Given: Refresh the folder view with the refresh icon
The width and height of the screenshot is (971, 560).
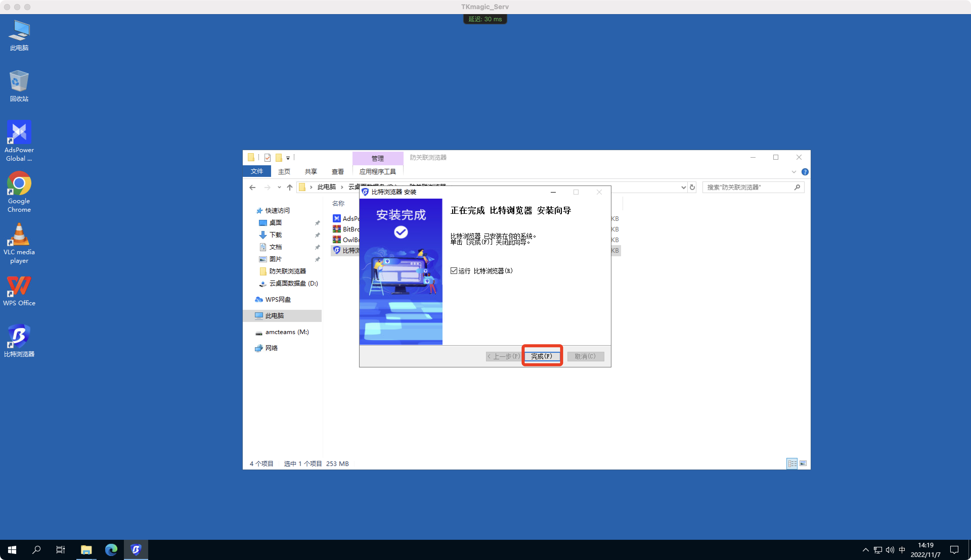Looking at the screenshot, I should (692, 187).
